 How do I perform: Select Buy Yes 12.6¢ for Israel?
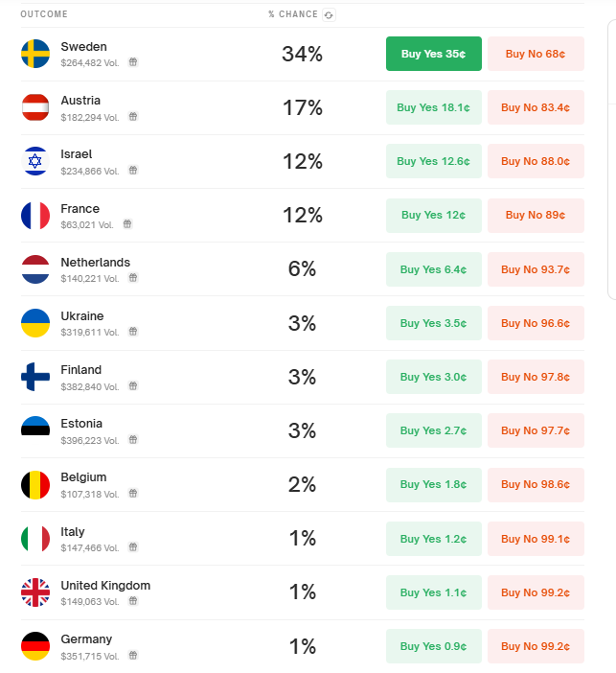click(433, 161)
